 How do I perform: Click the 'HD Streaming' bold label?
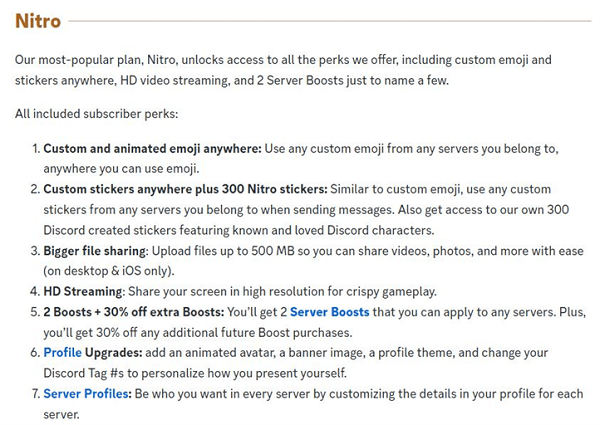pyautogui.click(x=83, y=291)
